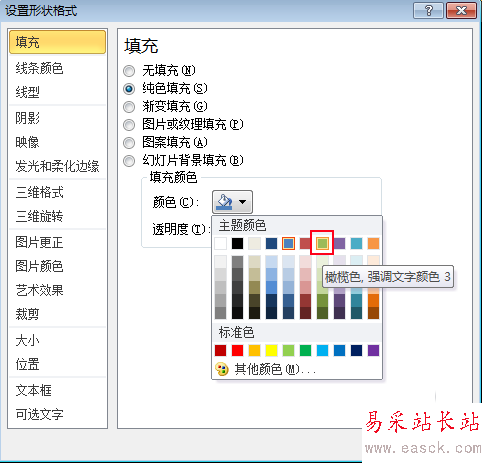Go to 发光和柔化边缘 settings
Viewport: 482px width, 463px height.
pyautogui.click(x=57, y=166)
